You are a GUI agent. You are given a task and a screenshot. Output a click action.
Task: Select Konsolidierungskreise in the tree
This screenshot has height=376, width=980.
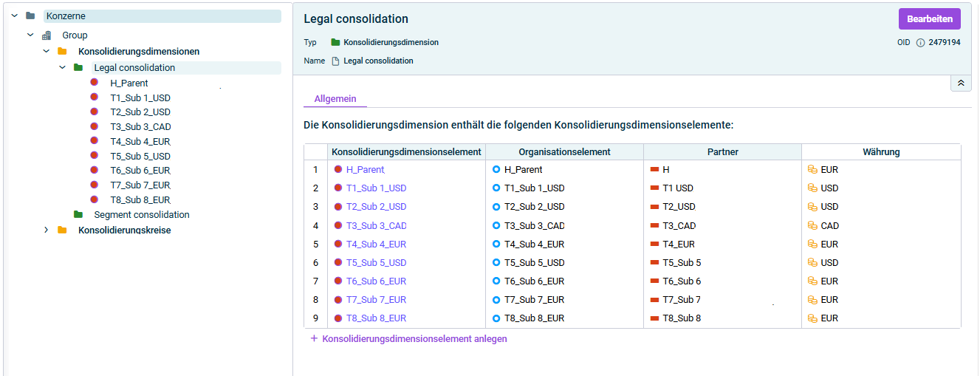124,230
